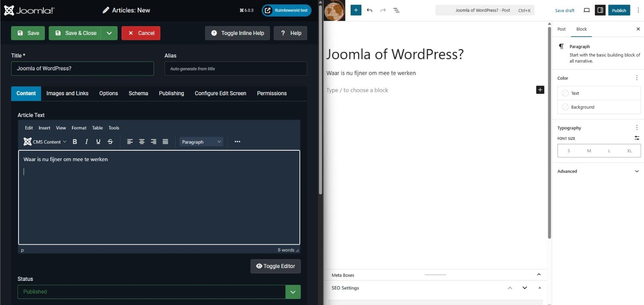Center align text in Joomla editor
This screenshot has height=305, width=644.
pyautogui.click(x=142, y=141)
